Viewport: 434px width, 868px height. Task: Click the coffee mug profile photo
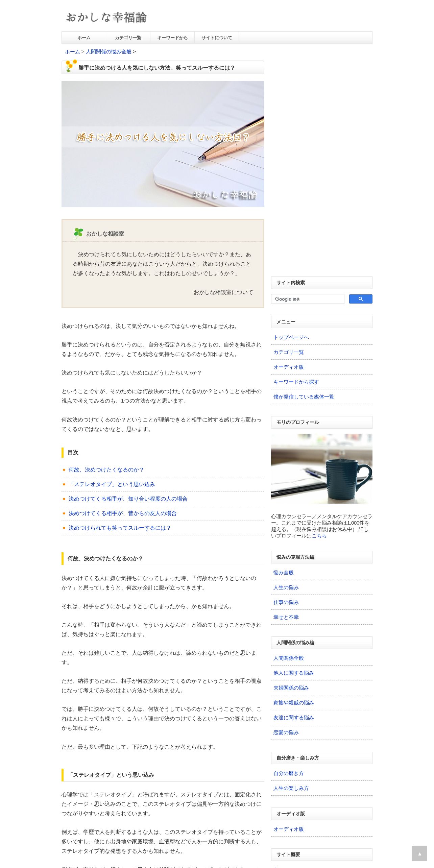point(321,468)
